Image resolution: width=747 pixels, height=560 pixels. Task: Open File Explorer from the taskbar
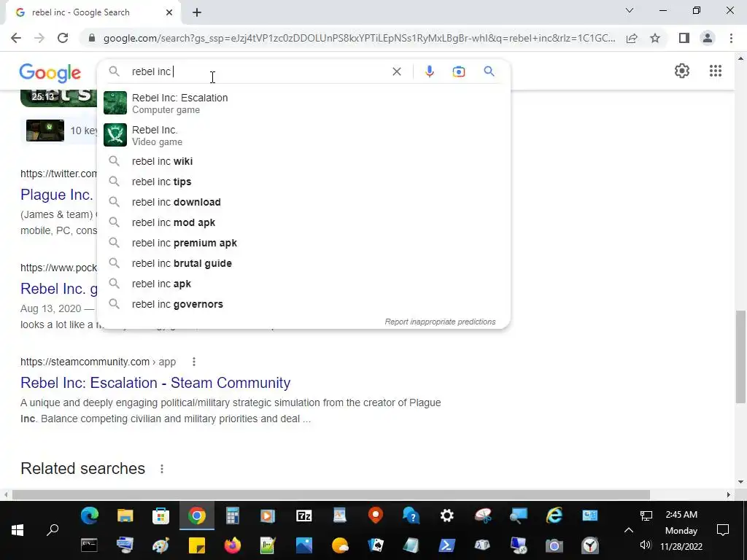point(125,516)
